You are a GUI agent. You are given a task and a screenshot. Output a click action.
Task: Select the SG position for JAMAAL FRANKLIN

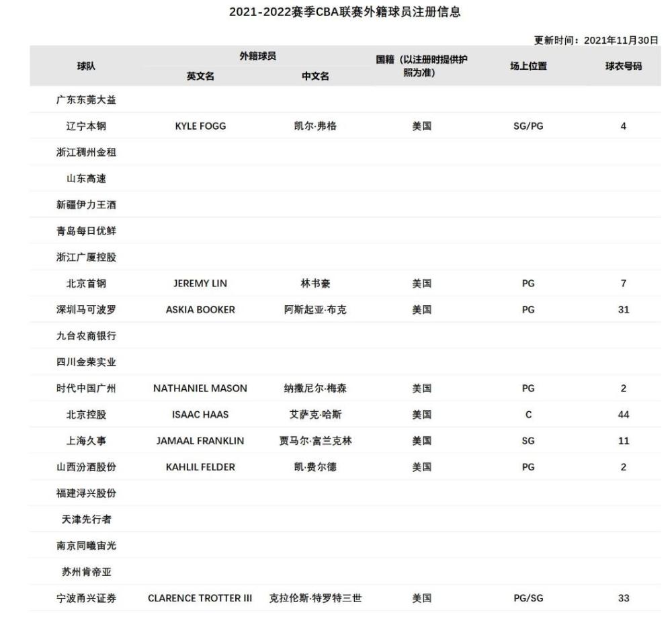(x=528, y=440)
